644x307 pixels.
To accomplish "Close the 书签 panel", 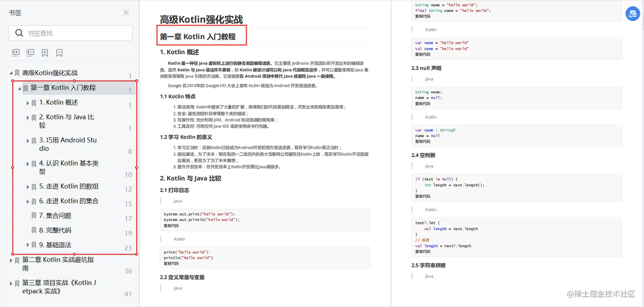I will [x=126, y=13].
